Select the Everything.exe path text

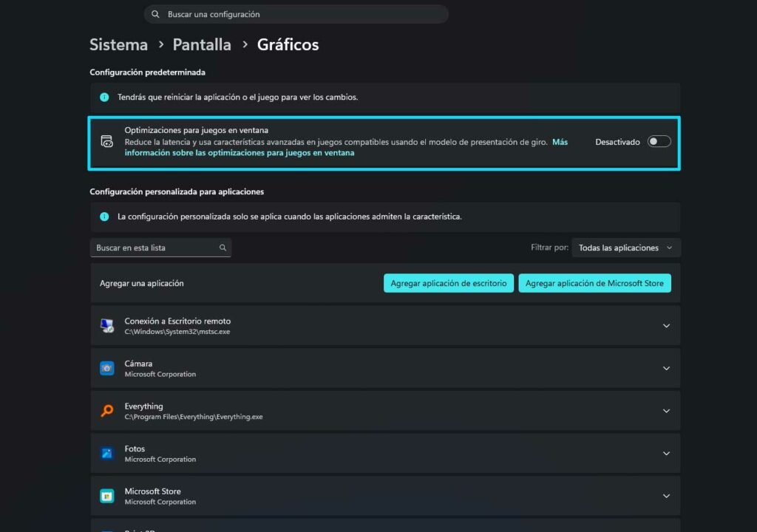(x=194, y=417)
